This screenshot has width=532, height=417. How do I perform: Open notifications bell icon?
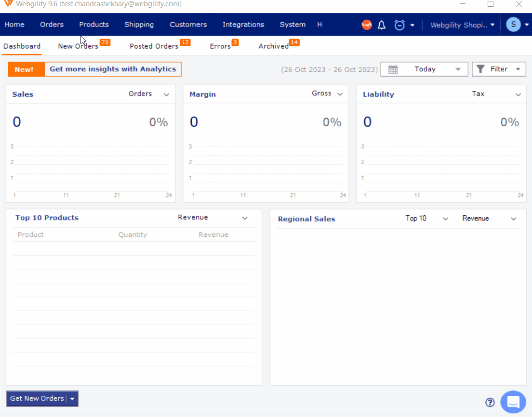(382, 25)
